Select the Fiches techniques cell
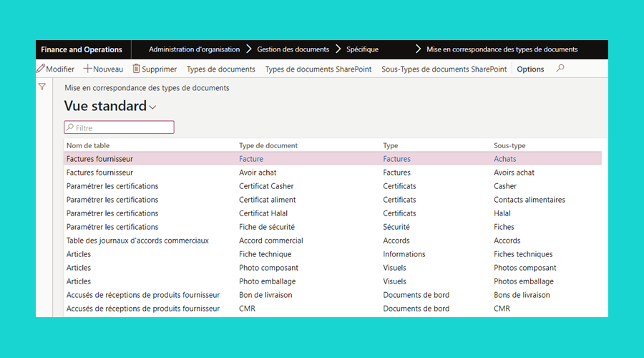 523,254
